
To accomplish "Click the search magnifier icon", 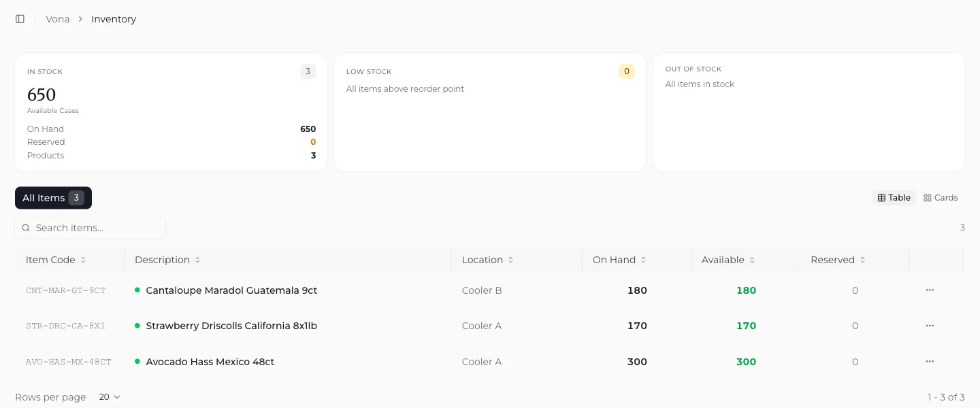I will tap(26, 228).
